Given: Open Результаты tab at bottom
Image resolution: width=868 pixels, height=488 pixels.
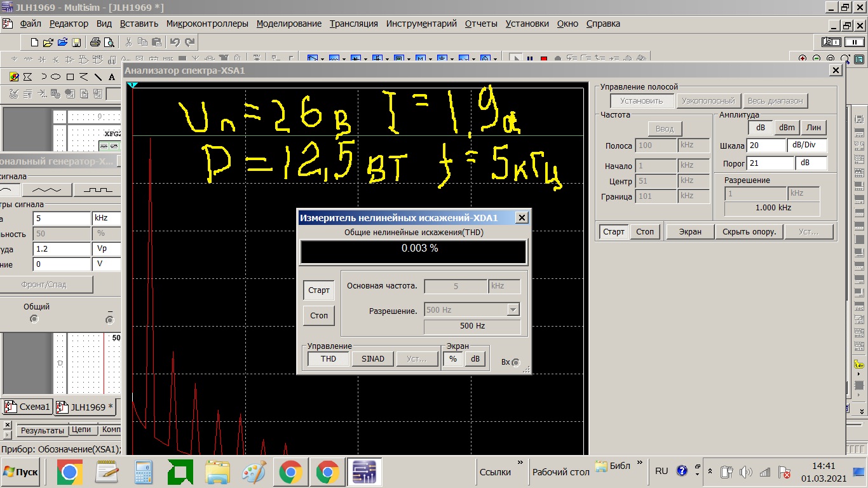Looking at the screenshot, I should point(42,430).
